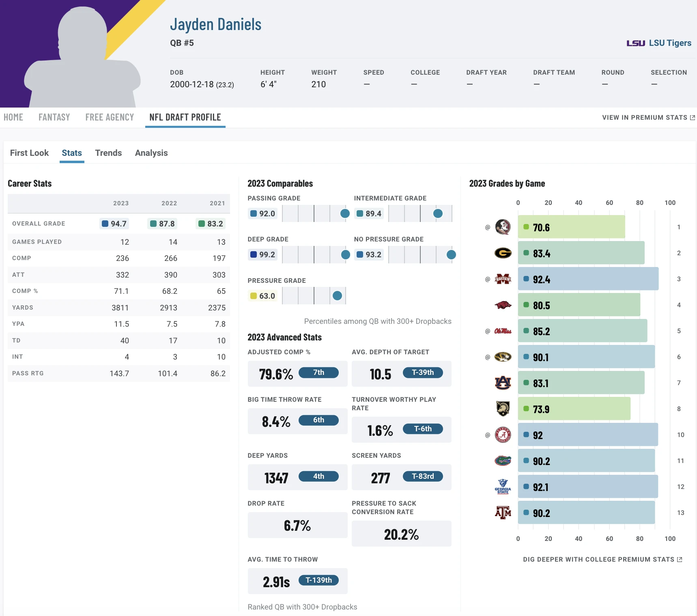
Task: Open the Free Agency tab
Action: tap(110, 117)
